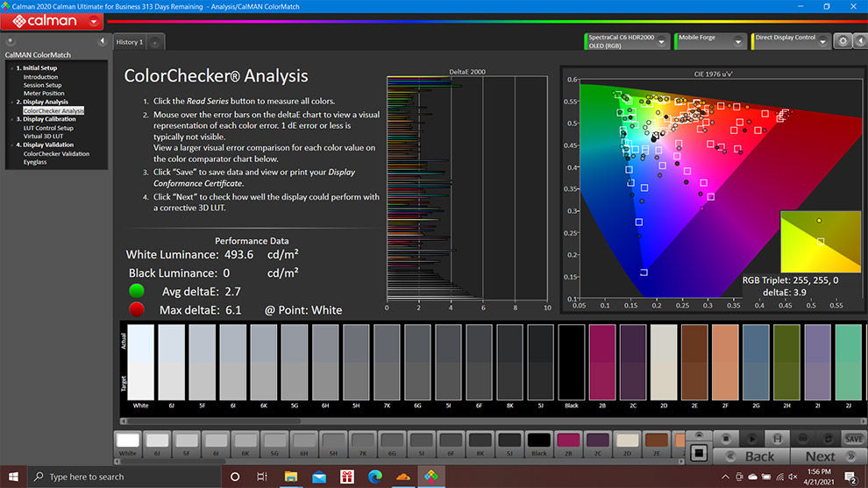Screen dimensions: 868x488
Task: Collapse the 2. Display Analysis section
Action: click(x=11, y=102)
